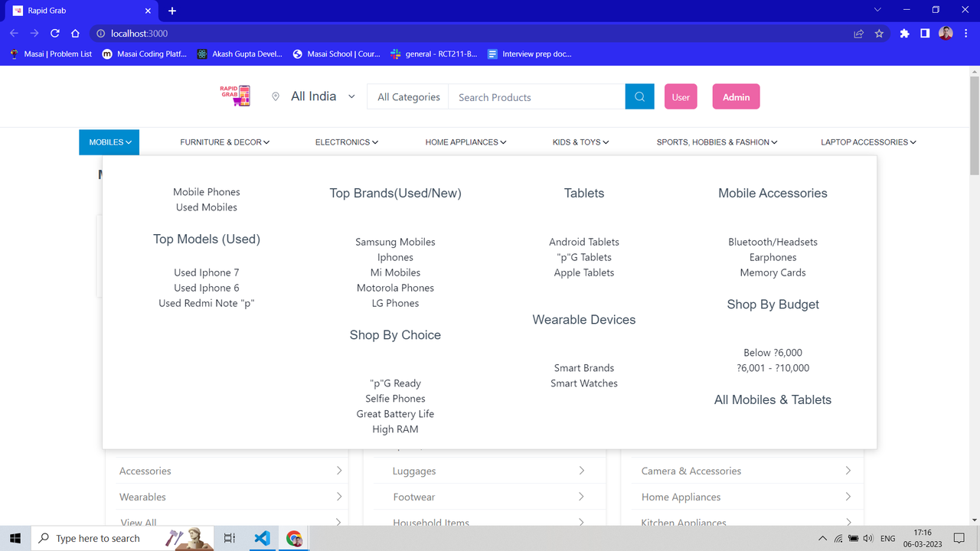Expand the Luggages category row

(x=488, y=471)
